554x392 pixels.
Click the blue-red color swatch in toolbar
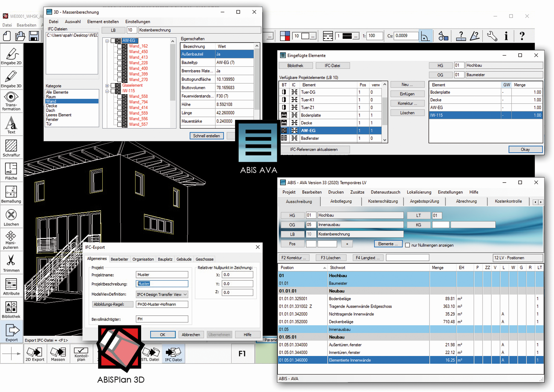click(285, 36)
